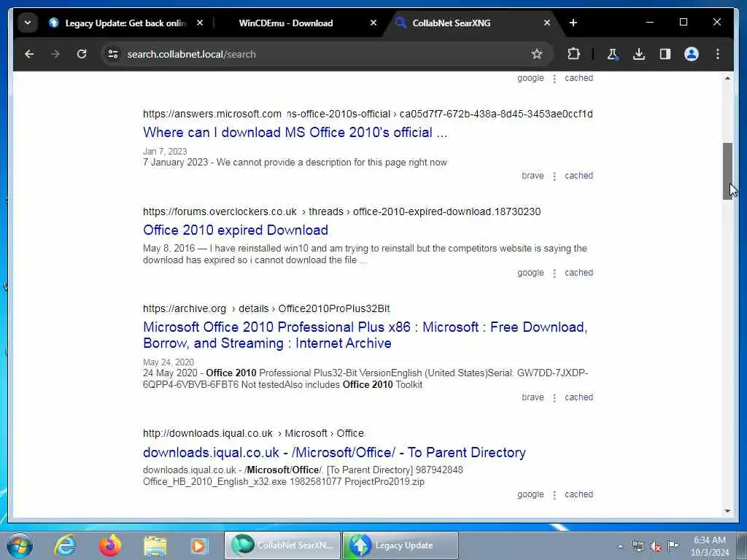Click the https://answers.microsoft.com URL text
The image size is (747, 560).
[x=212, y=114]
